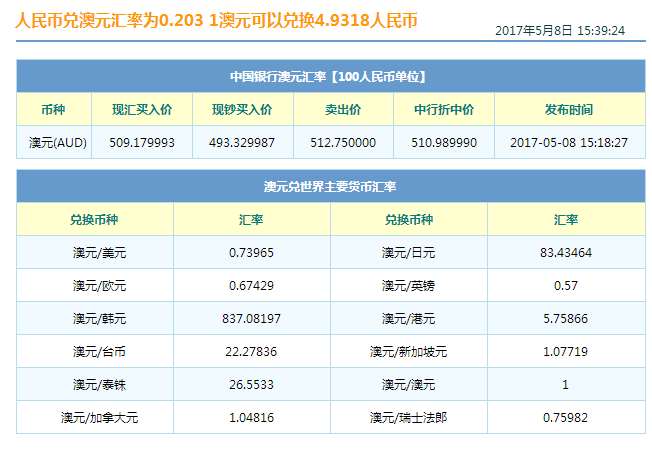
Task: Open the 澳元/瑞士法郎 currency pair
Action: pos(408,417)
